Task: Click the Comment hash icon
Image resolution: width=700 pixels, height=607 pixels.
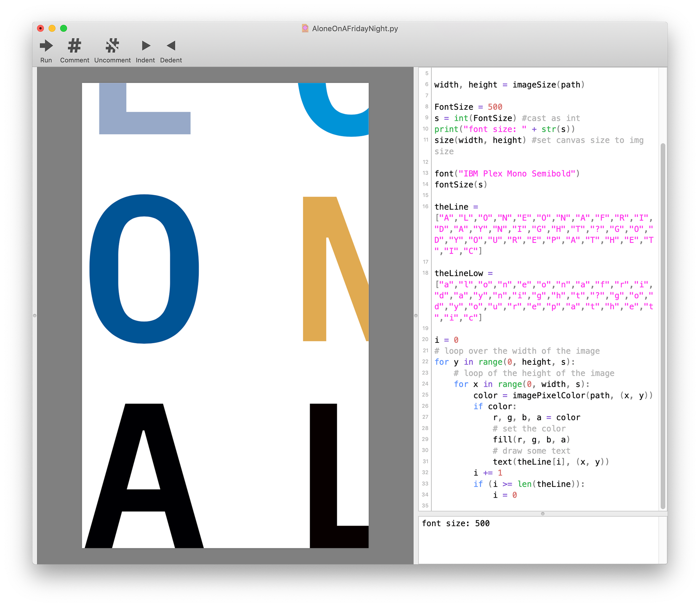Action: pos(74,46)
